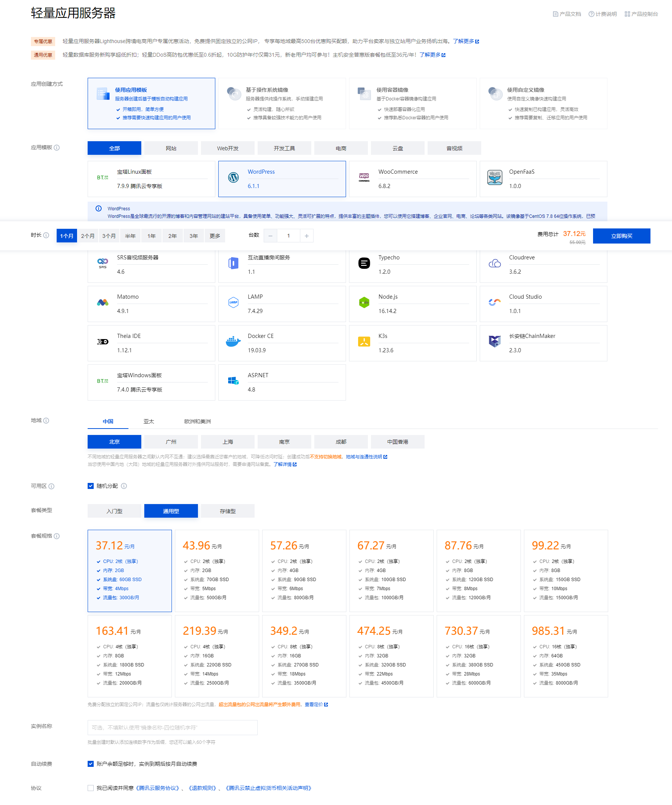
Task: Click the WooCommerce logo icon
Action: click(x=364, y=177)
